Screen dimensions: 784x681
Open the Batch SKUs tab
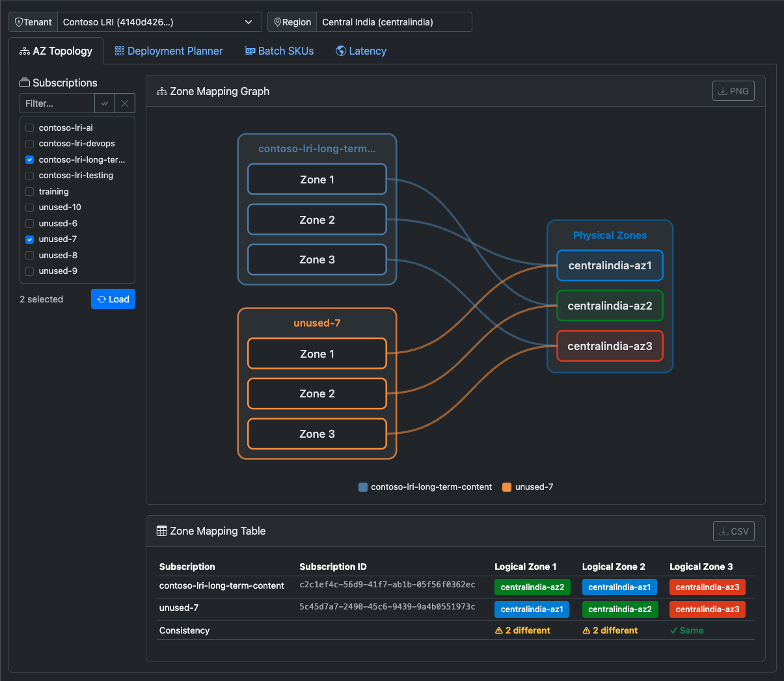click(x=279, y=50)
